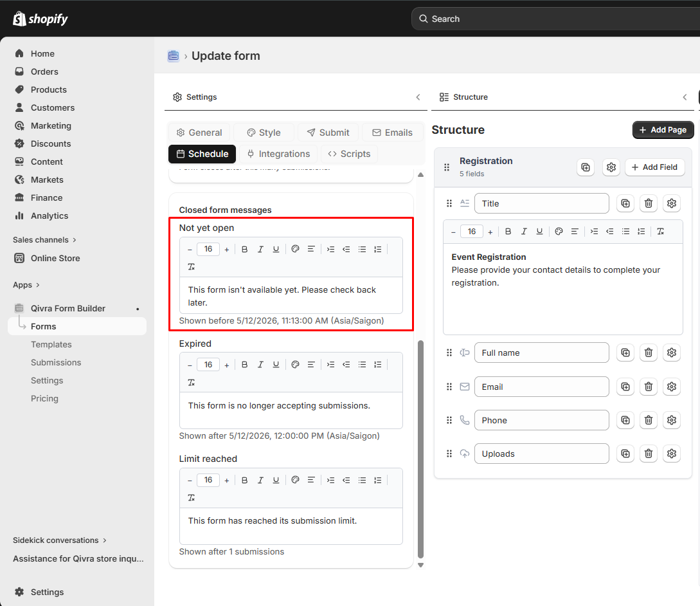
Task: Click Italic in the Not yet open editor
Action: click(x=260, y=250)
